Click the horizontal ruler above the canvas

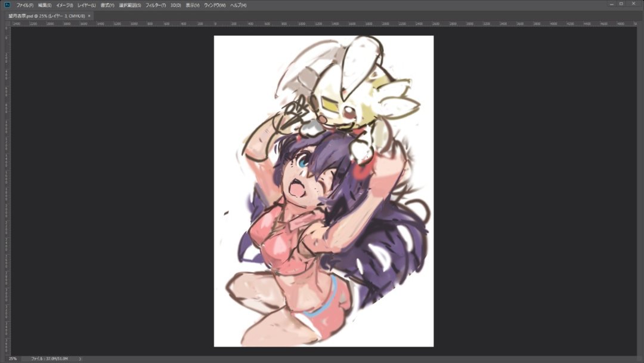(x=324, y=24)
